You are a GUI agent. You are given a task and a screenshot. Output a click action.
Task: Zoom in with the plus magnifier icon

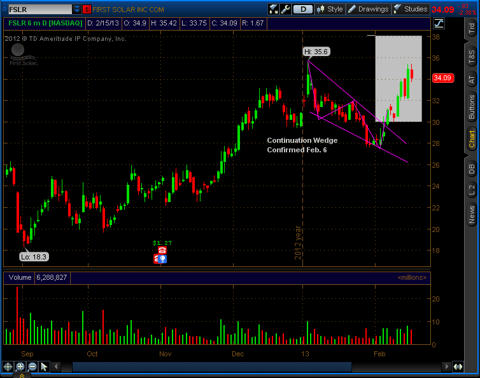point(20,367)
